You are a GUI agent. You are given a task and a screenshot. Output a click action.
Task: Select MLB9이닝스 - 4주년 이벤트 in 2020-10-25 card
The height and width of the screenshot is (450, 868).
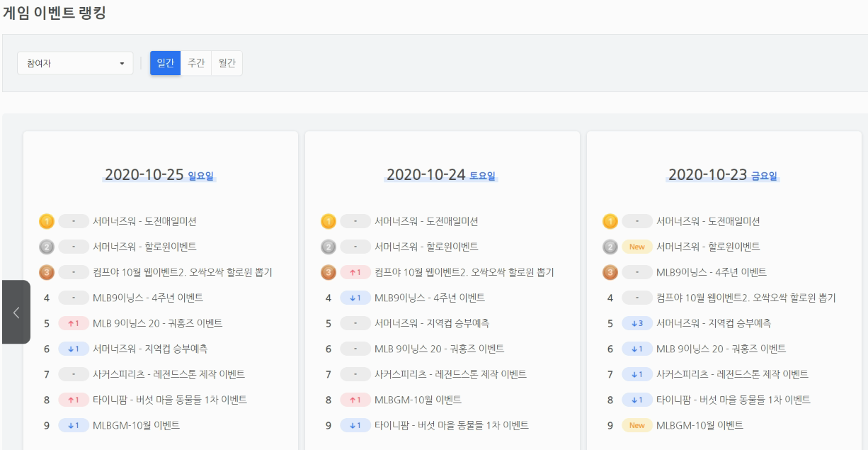click(x=148, y=298)
